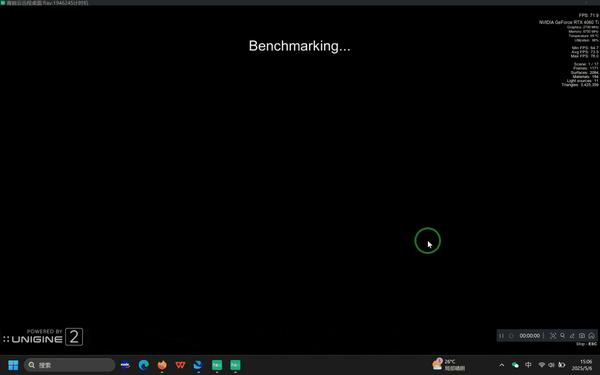Switch to the first green taskbar app
The width and height of the screenshot is (600, 375).
click(217, 365)
